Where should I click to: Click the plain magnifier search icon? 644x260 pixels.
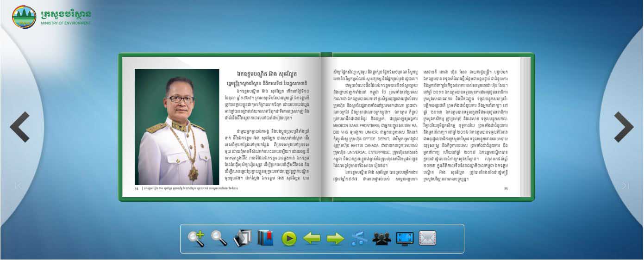click(x=219, y=238)
